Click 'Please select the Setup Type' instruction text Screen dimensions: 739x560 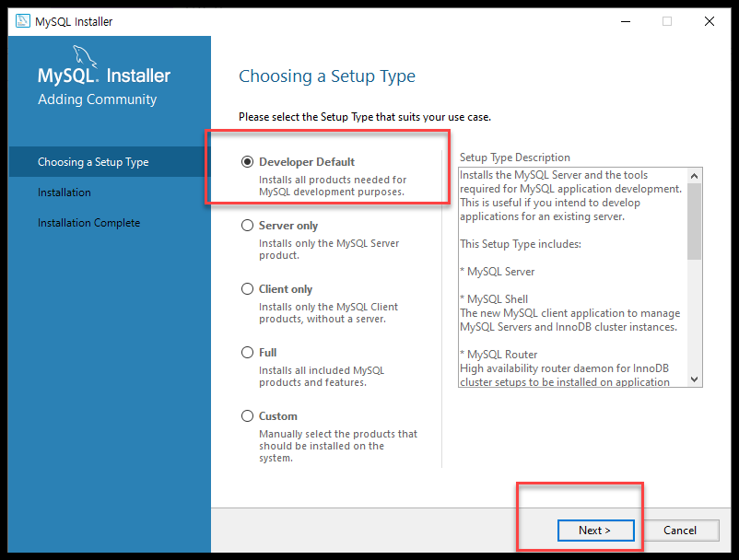point(365,117)
